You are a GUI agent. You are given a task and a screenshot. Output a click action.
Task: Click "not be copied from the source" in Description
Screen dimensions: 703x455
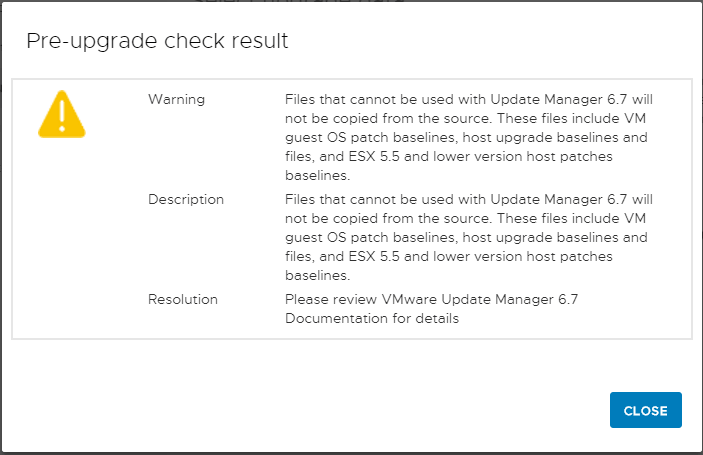click(388, 218)
